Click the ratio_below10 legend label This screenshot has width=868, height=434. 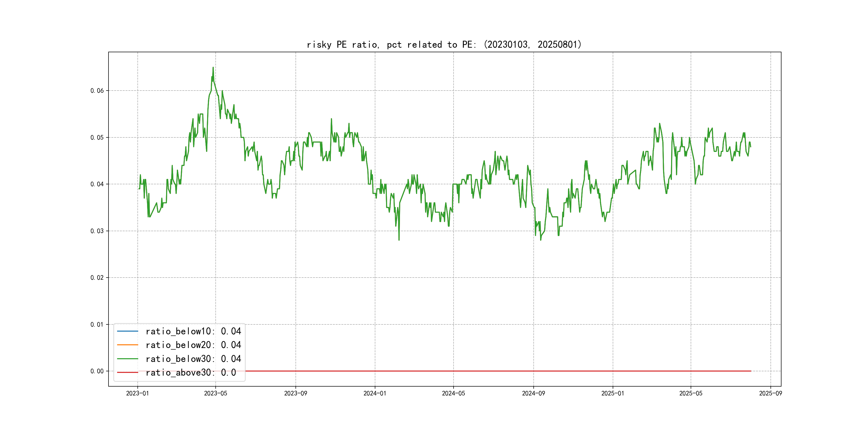tap(193, 331)
